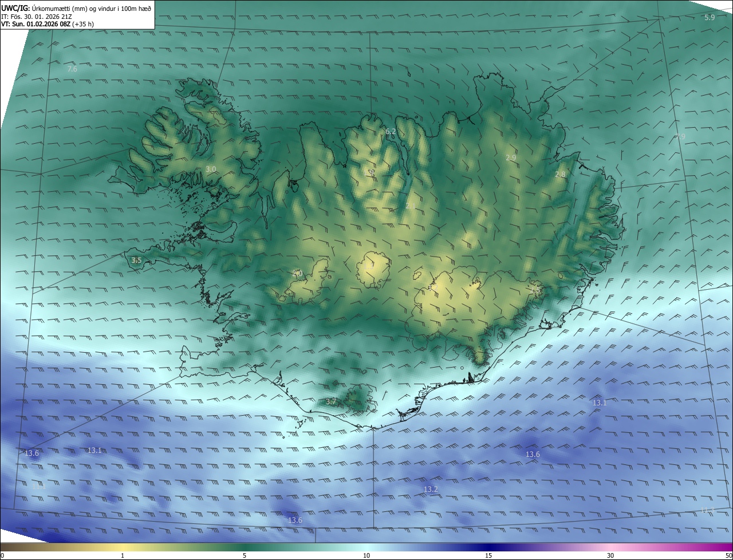
Task: Click the '15' tick label on the color scale
Action: [x=488, y=555]
